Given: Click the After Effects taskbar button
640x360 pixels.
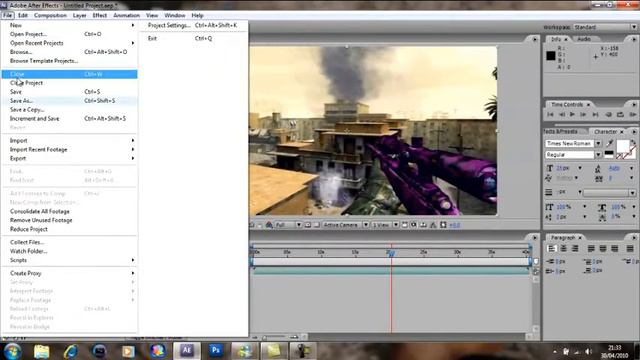Looking at the screenshot, I should point(187,351).
